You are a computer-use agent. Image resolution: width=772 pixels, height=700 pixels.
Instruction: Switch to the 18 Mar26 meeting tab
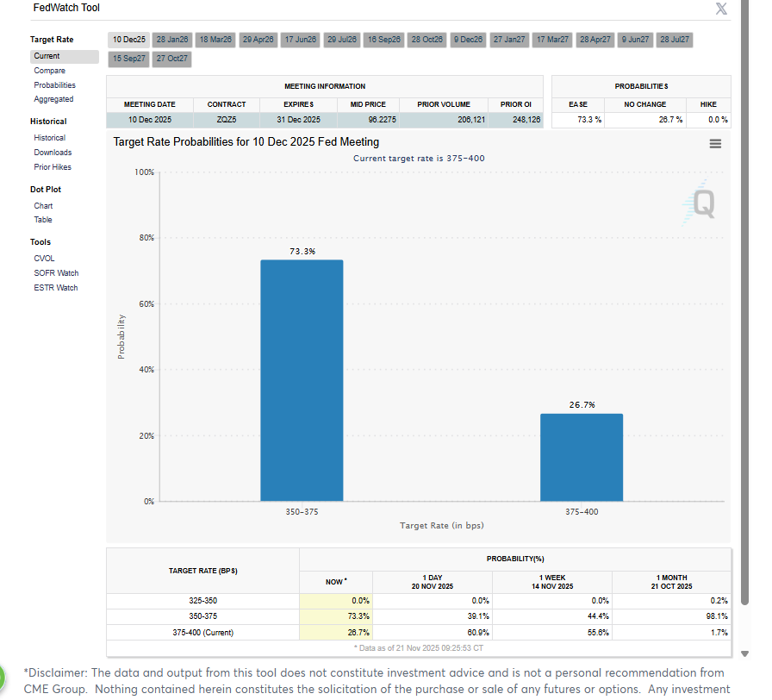(215, 40)
